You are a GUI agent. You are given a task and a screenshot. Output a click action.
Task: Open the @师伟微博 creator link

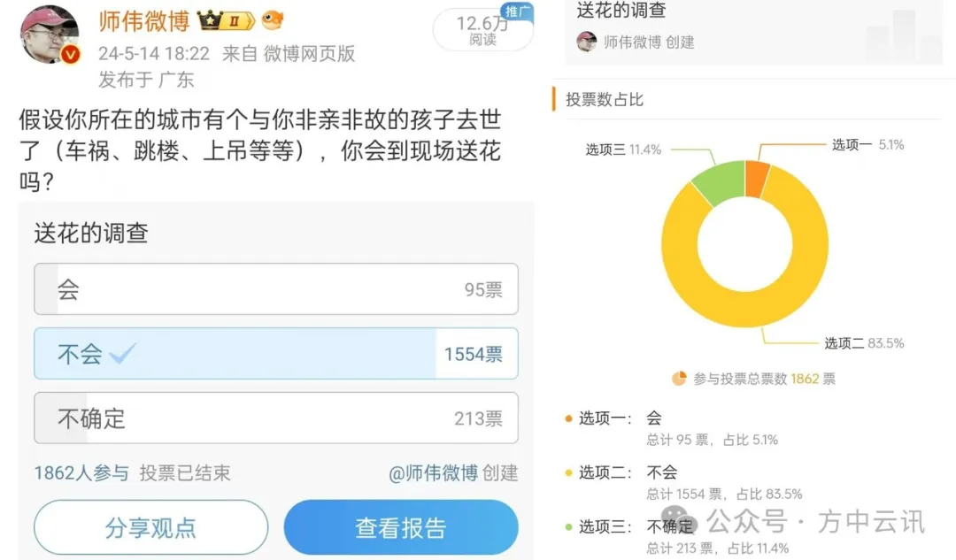pyautogui.click(x=434, y=473)
